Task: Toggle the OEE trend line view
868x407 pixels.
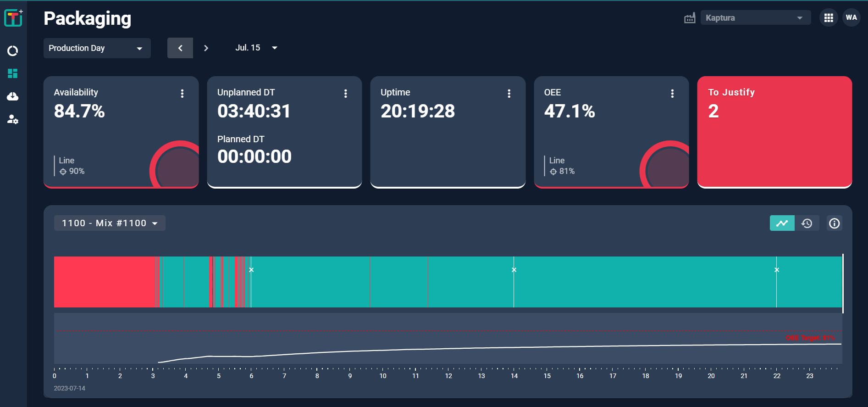Action: (782, 223)
